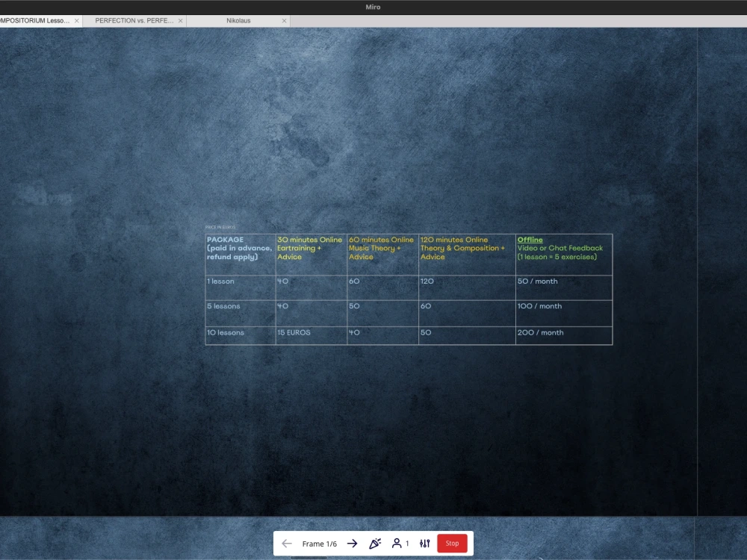The height and width of the screenshot is (560, 747).
Task: Click the 120 price cell
Action: (467, 287)
